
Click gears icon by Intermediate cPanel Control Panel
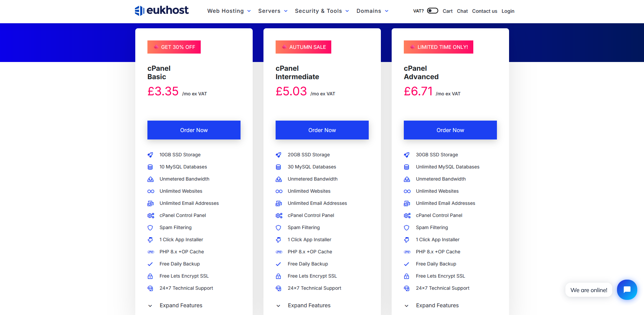[x=279, y=216]
